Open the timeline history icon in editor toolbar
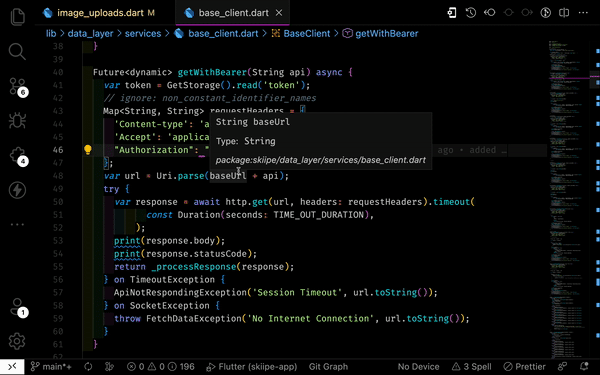Image resolution: width=600 pixels, height=375 pixels. point(471,13)
